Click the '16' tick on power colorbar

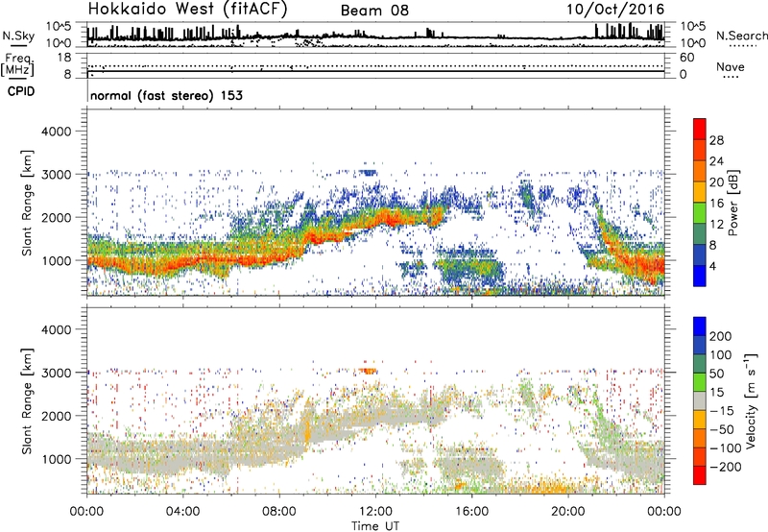(716, 204)
